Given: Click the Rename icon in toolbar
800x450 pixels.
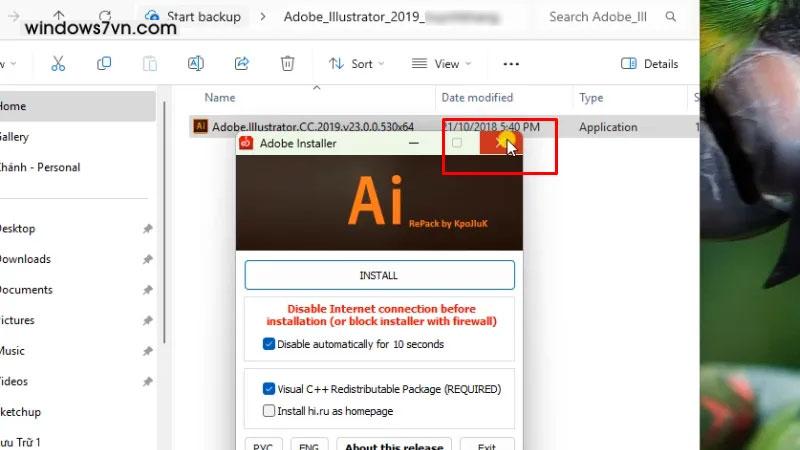Looking at the screenshot, I should point(196,63).
